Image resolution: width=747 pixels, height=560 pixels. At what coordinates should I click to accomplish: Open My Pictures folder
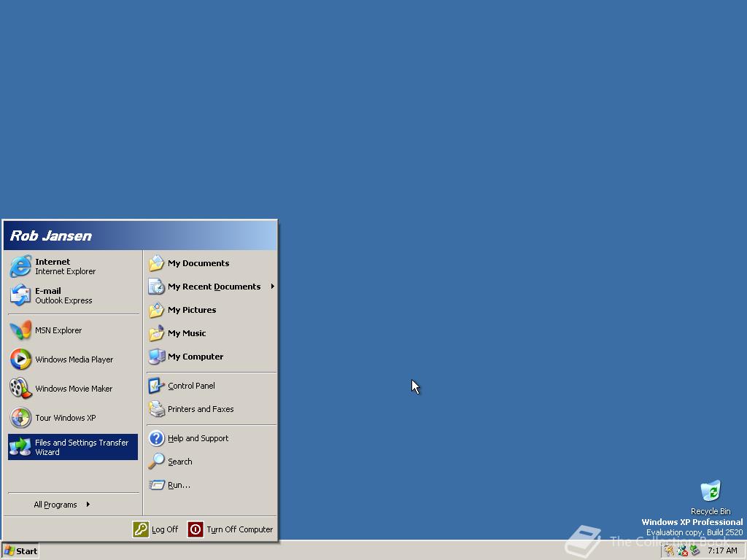pos(212,309)
